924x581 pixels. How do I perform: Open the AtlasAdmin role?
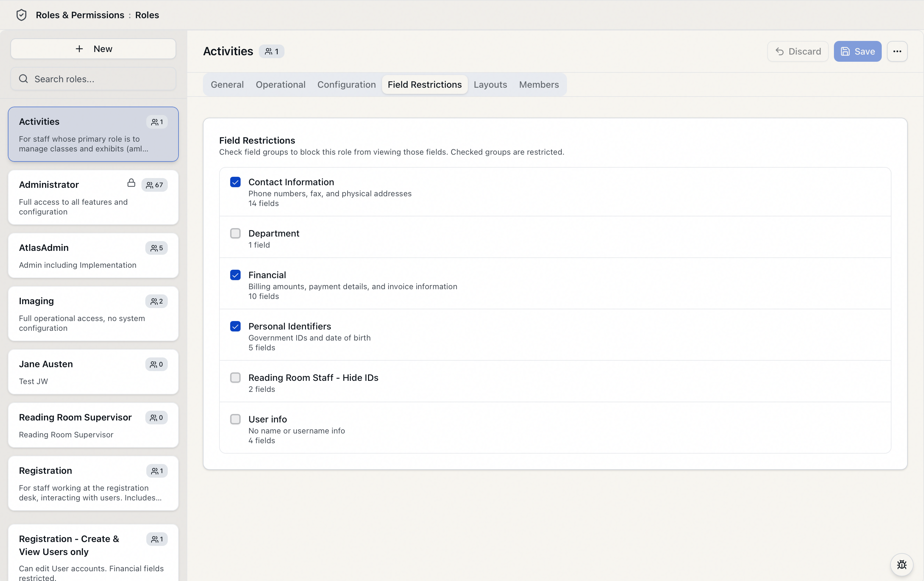(x=93, y=256)
